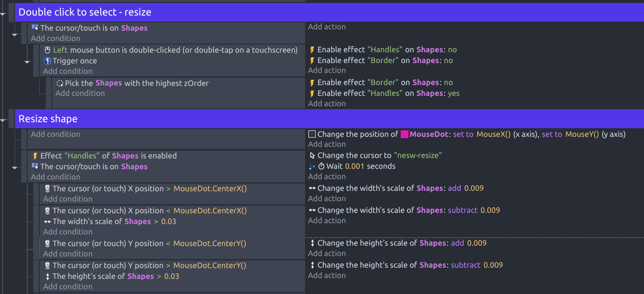
Task: Click height scale icon of the subtract 0.009 action
Action: click(x=312, y=265)
